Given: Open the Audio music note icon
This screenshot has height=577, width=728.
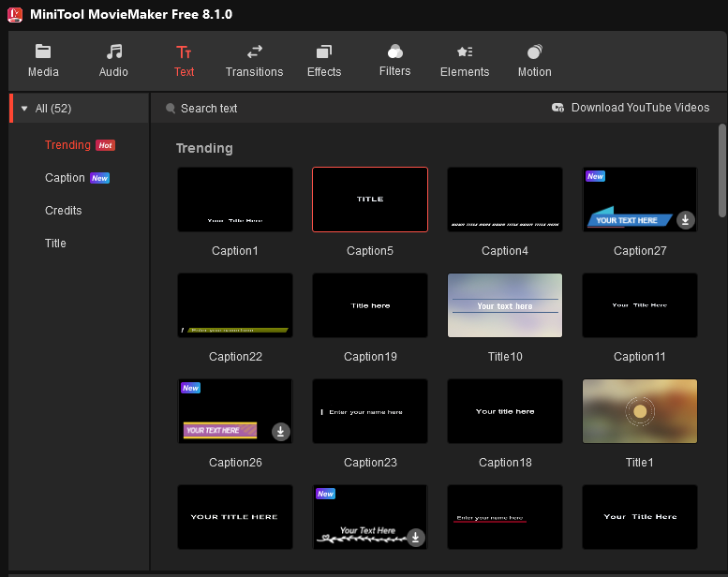Looking at the screenshot, I should (113, 52).
